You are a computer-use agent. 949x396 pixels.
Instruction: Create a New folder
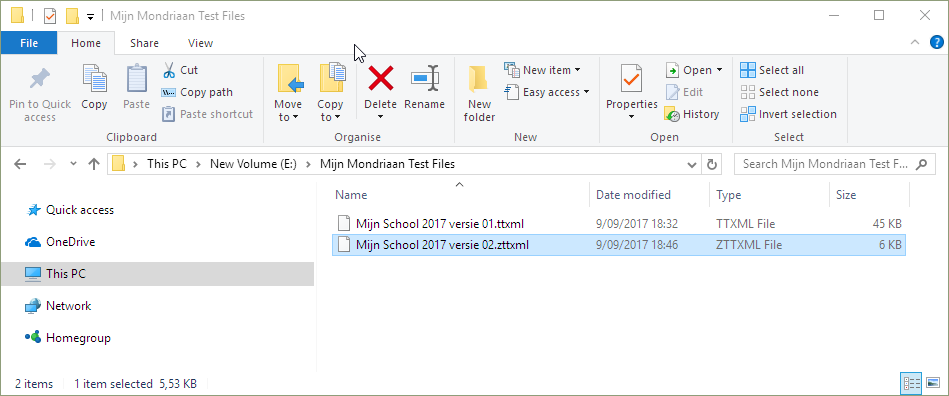pos(479,93)
